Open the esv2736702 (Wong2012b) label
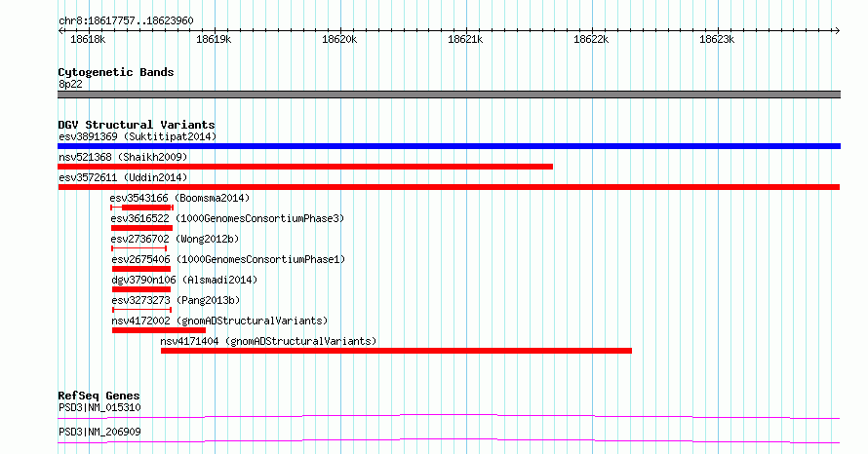868x454 pixels. pos(175,239)
